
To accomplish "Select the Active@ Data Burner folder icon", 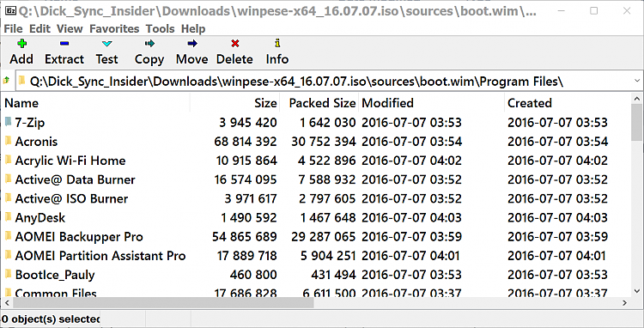I will pyautogui.click(x=9, y=179).
